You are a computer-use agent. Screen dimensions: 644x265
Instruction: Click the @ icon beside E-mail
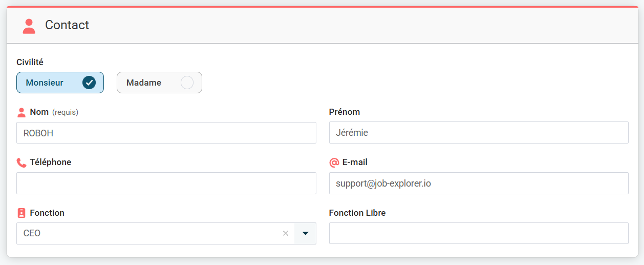(334, 162)
